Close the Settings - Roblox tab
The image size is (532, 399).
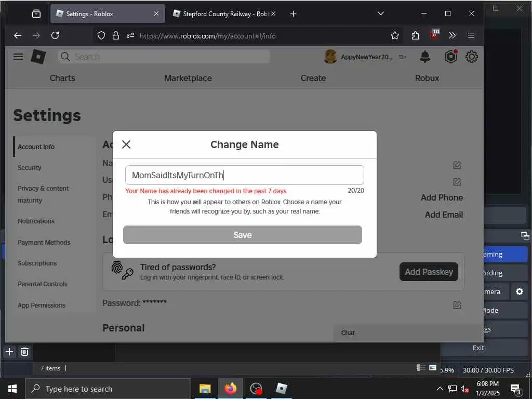156,14
